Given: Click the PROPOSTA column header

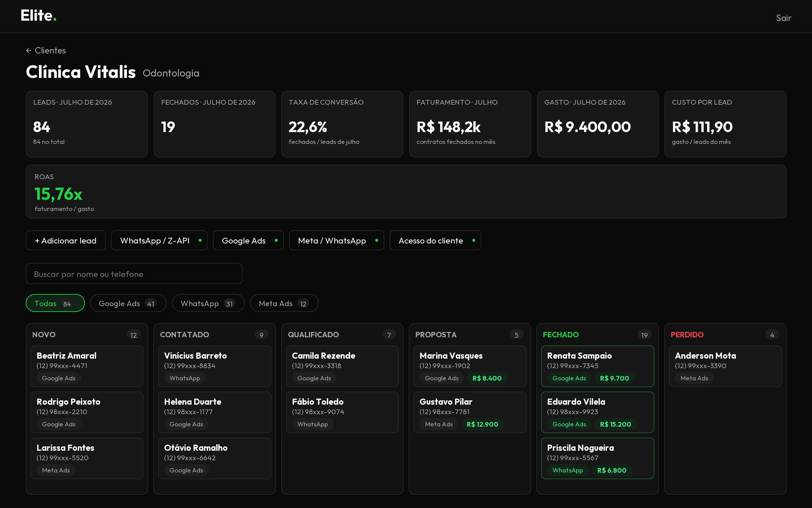Looking at the screenshot, I should pyautogui.click(x=436, y=335).
